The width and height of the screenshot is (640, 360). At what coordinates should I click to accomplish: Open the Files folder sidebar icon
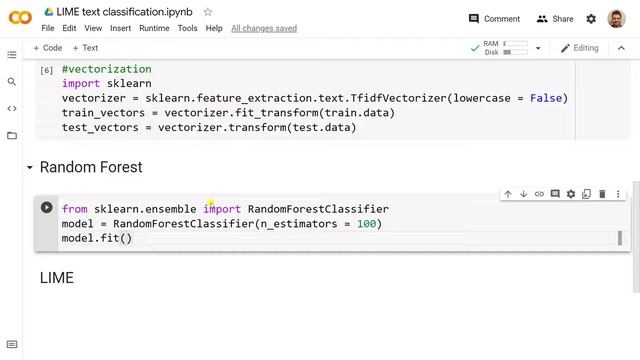pyautogui.click(x=12, y=136)
